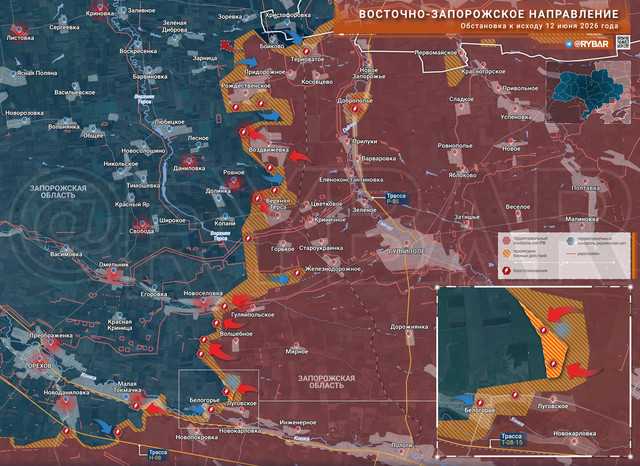The image size is (640, 466).
Task: Click the clash marker west of Горькое
Action: (x=247, y=239)
